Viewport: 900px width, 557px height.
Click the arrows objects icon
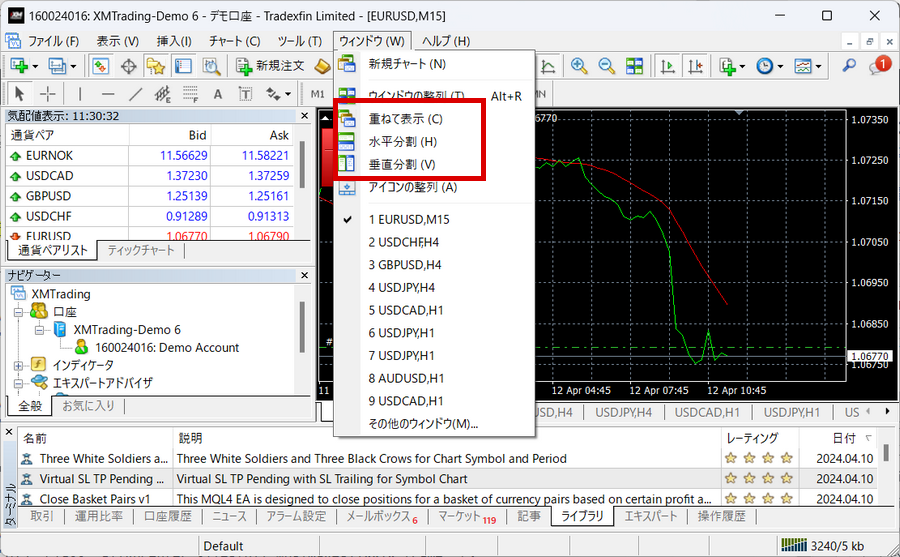click(x=273, y=93)
